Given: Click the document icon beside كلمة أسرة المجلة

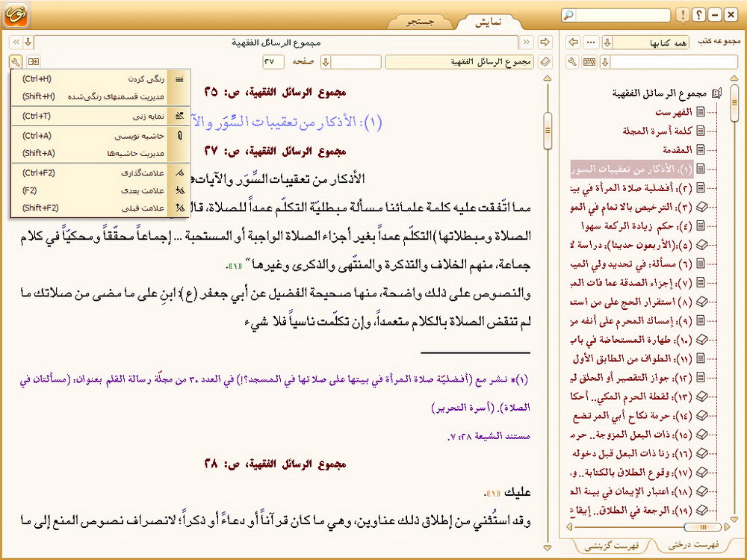Looking at the screenshot, I should tap(701, 131).
